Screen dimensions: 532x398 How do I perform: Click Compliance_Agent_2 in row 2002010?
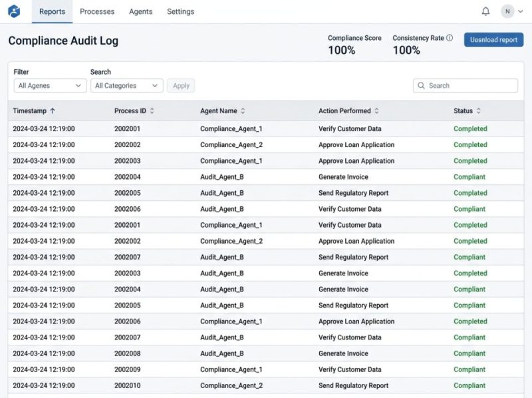[231, 385]
